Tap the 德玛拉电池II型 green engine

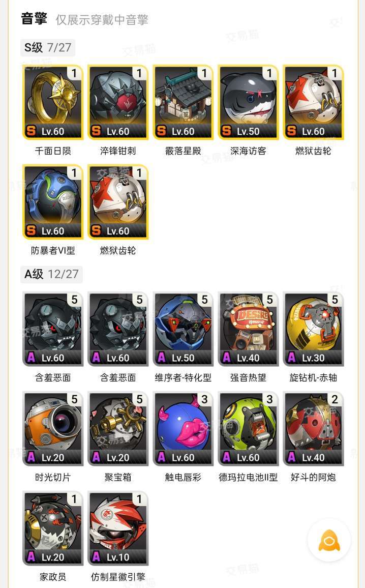coord(249,429)
